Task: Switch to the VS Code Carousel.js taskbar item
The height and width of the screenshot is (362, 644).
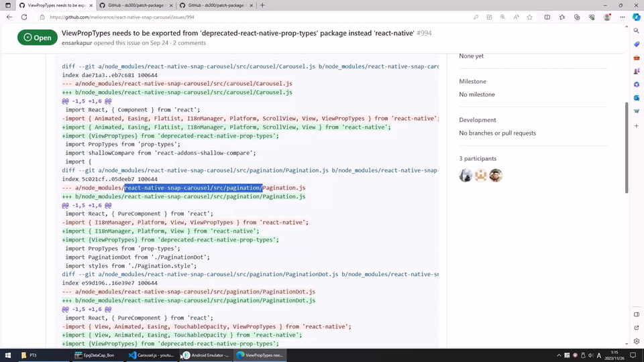Action: [151, 355]
